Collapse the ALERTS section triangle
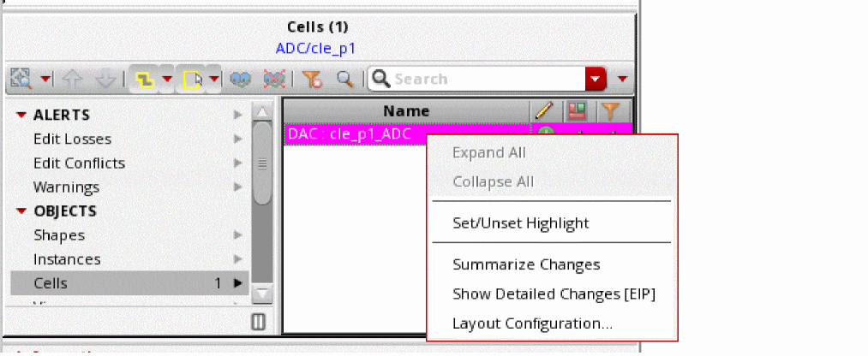The height and width of the screenshot is (356, 868). [x=21, y=115]
